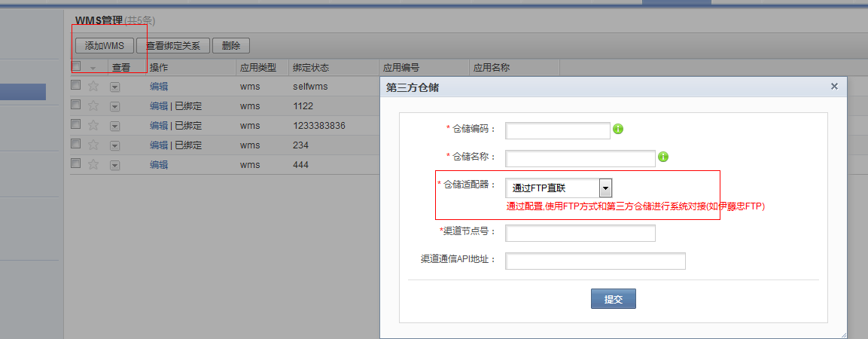Open the 仓储适配器 dropdown list
The height and width of the screenshot is (339, 868).
[x=605, y=188]
